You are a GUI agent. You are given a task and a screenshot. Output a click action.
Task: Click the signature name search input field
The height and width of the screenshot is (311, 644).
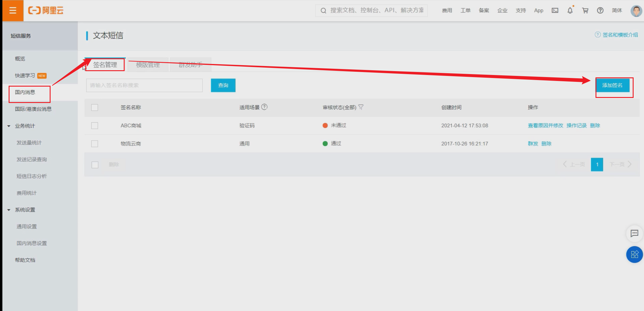tap(144, 85)
